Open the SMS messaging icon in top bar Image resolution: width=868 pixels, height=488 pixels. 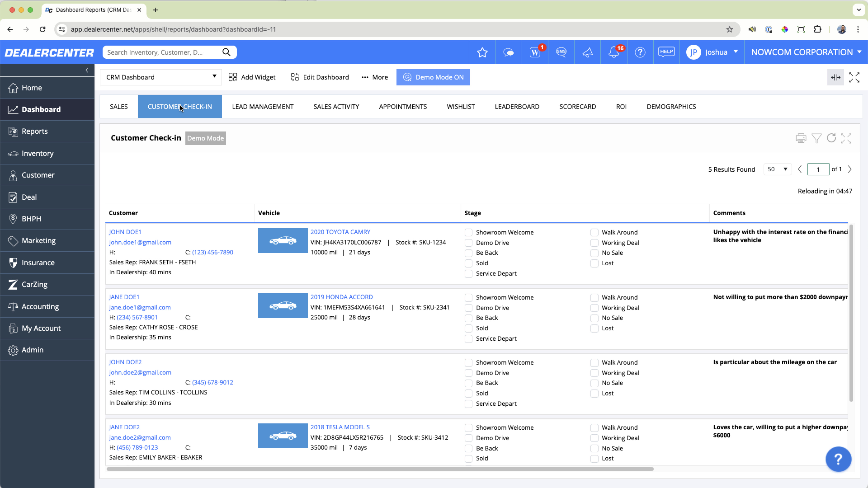(x=561, y=52)
